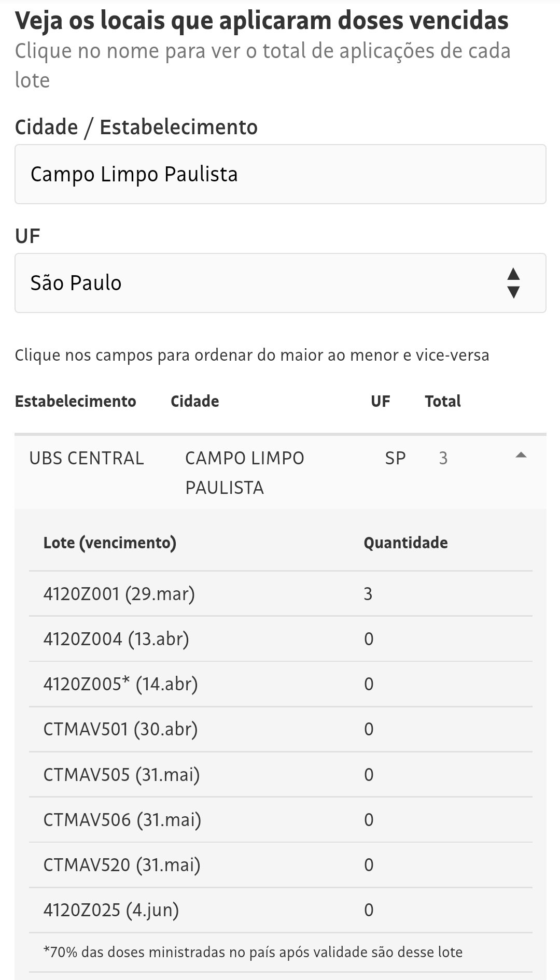Click the Lote (vencimento) column header
560x980 pixels.
(109, 543)
